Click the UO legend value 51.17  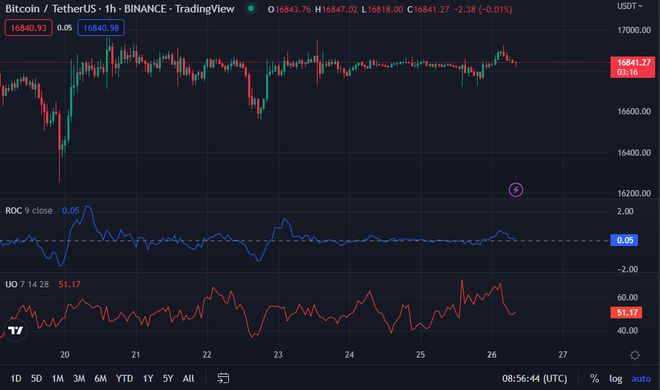click(x=69, y=284)
